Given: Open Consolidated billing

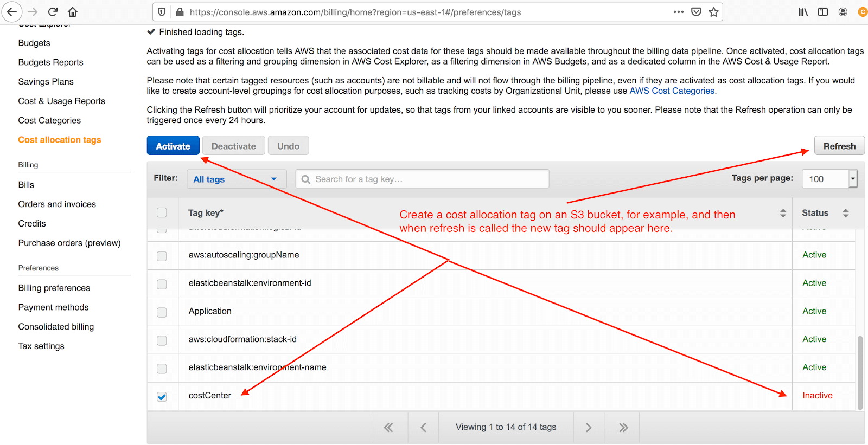Looking at the screenshot, I should click(x=56, y=327).
